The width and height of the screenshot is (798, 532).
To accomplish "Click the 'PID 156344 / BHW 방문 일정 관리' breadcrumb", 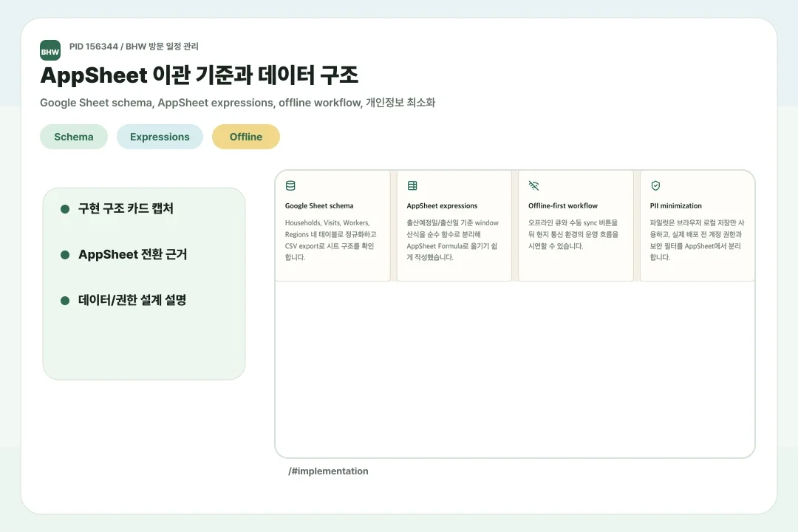I will 134,47.
